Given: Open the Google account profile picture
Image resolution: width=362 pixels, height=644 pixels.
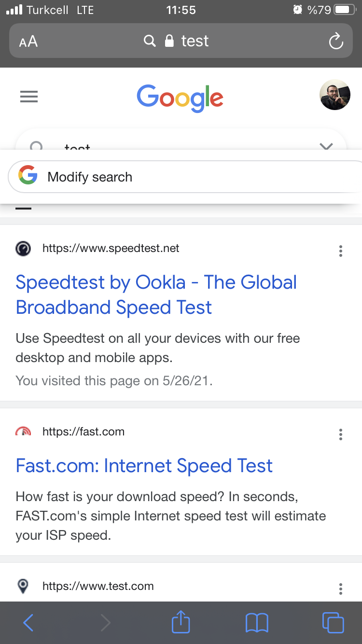Looking at the screenshot, I should coord(335,95).
